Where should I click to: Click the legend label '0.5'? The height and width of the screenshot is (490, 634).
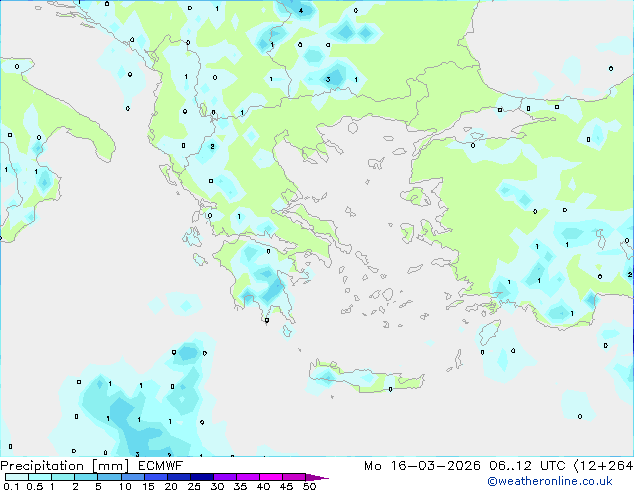(x=35, y=486)
